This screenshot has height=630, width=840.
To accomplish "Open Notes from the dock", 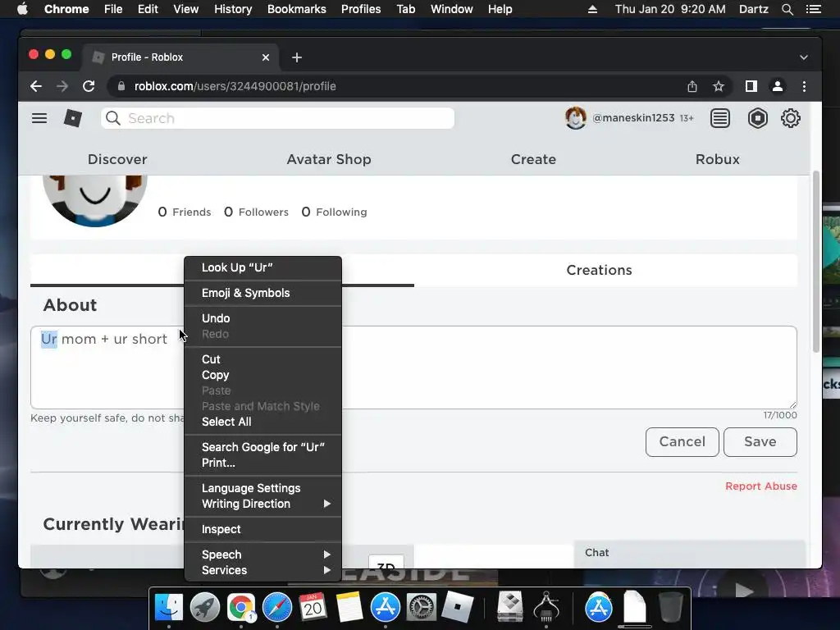I will pos(349,607).
